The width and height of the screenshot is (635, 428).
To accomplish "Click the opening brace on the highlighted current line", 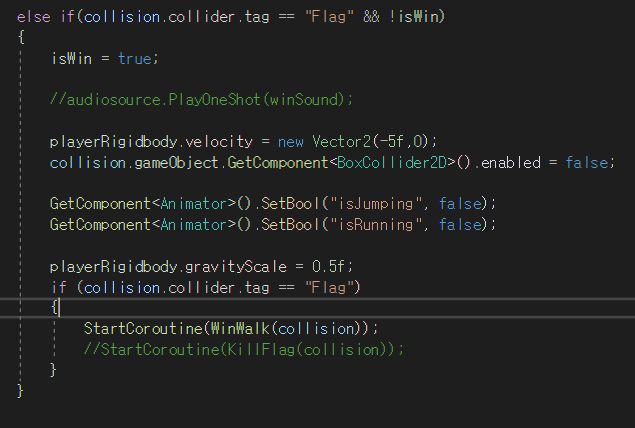I will (x=54, y=308).
